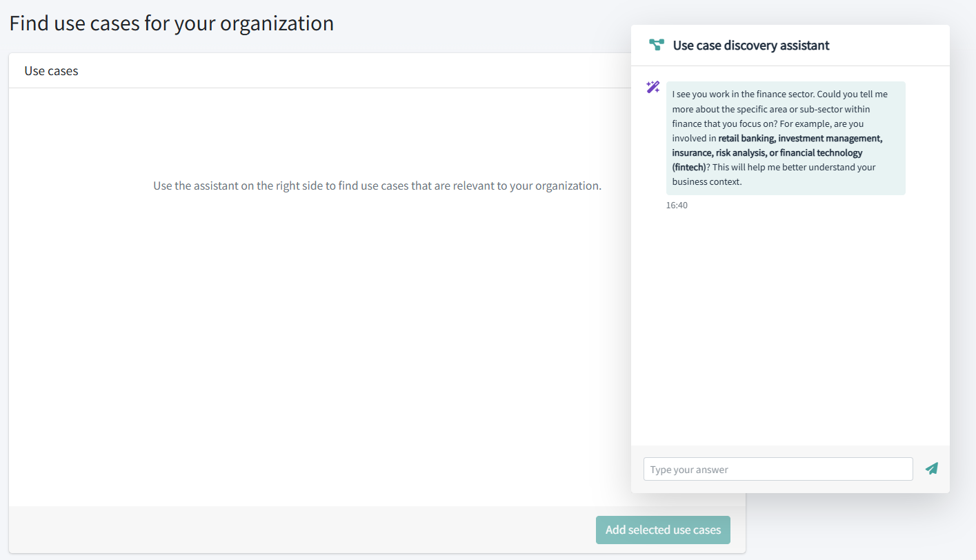Click the Use cases panel header bar

310,70
